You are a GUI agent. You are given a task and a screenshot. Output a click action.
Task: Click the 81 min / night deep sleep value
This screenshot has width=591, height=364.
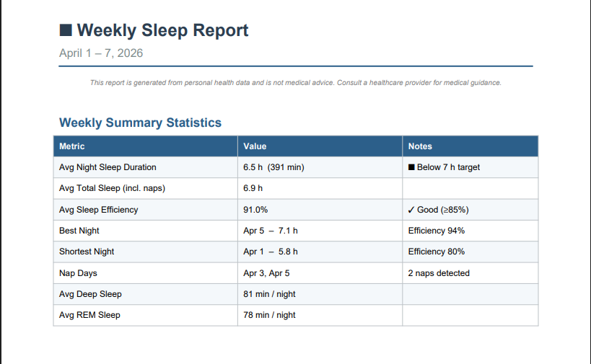pyautogui.click(x=269, y=294)
